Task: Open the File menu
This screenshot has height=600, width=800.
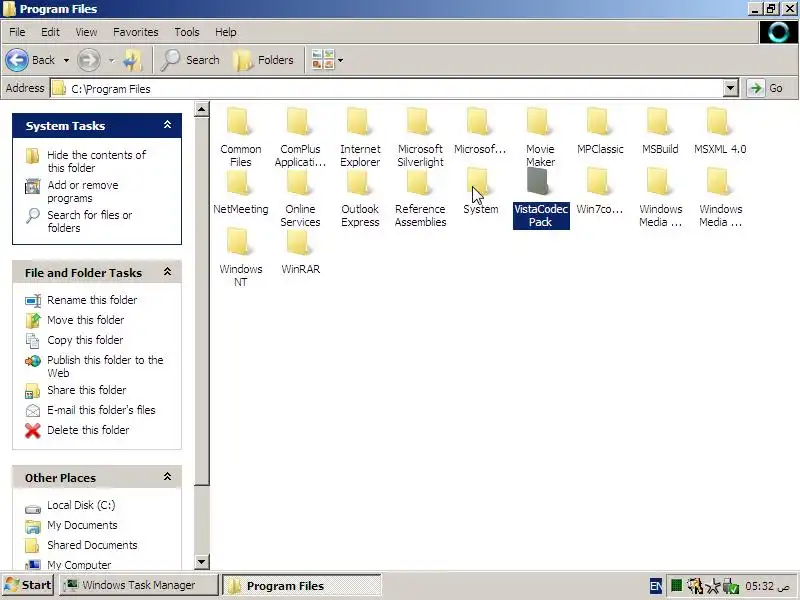Action: click(x=17, y=32)
